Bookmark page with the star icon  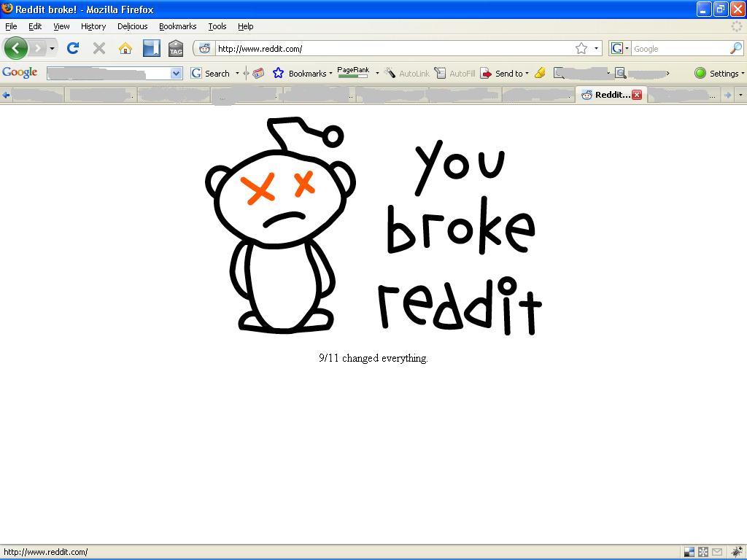(581, 49)
